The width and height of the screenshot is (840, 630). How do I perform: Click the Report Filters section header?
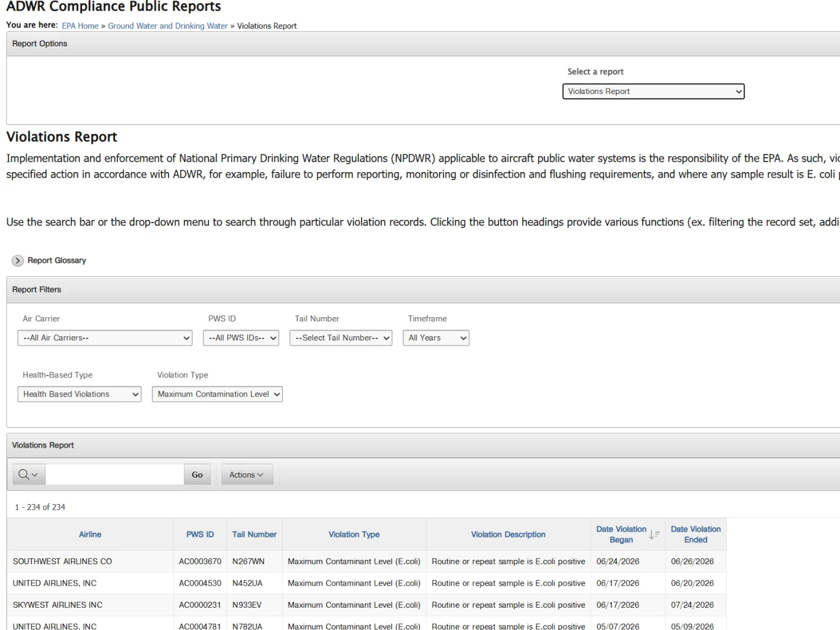(x=37, y=289)
